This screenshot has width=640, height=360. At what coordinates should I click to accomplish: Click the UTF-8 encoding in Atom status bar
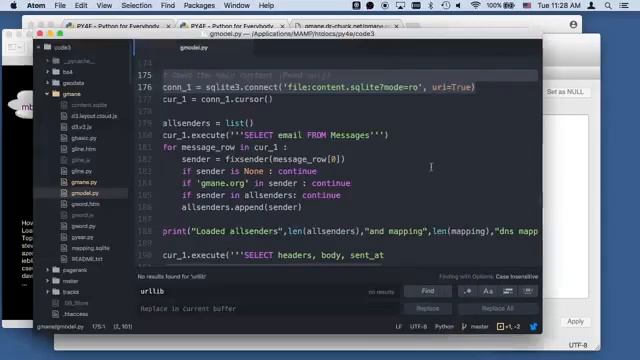[418, 327]
